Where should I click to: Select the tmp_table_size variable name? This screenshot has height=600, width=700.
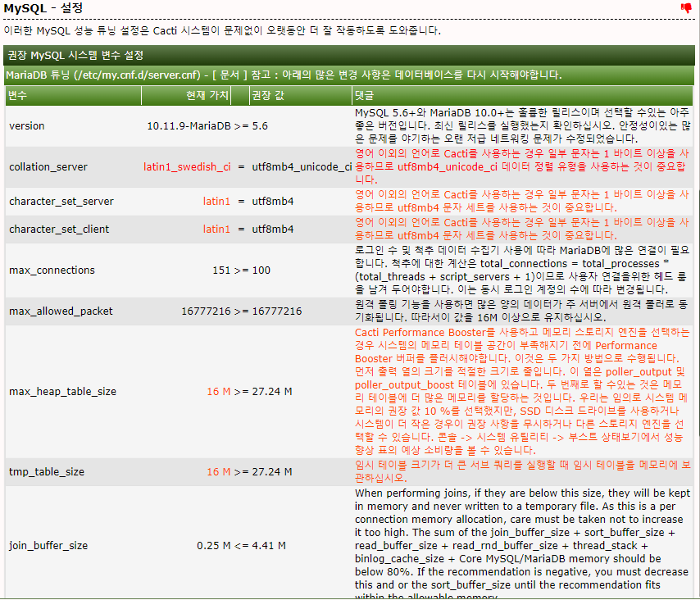tap(47, 472)
